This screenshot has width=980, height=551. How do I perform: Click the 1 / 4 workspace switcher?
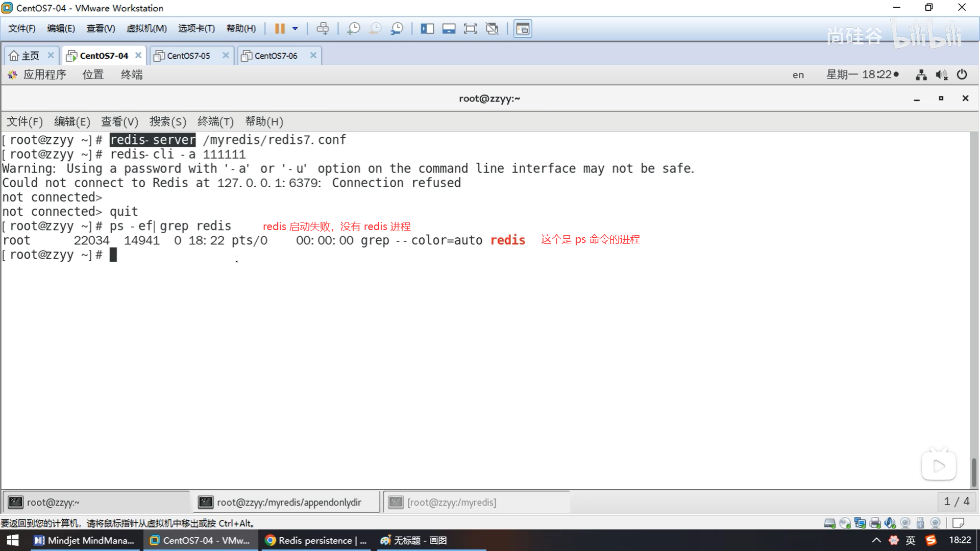tap(956, 502)
